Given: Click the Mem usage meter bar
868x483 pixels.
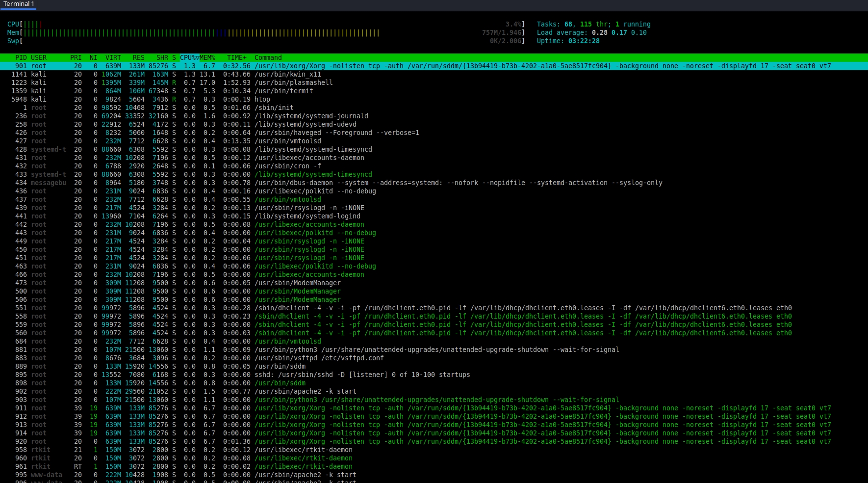Looking at the screenshot, I should pos(201,33).
